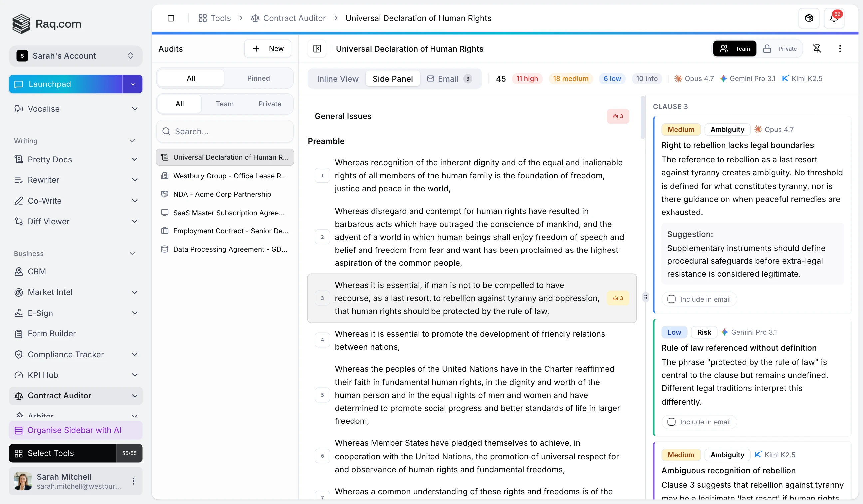The height and width of the screenshot is (504, 863).
Task: Open the three-dot audit options menu
Action: pos(839,49)
